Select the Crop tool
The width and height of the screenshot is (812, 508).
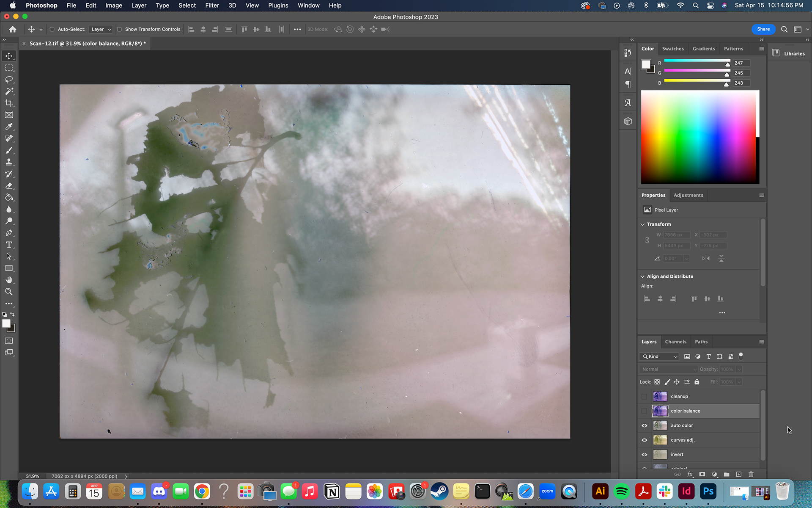point(9,103)
